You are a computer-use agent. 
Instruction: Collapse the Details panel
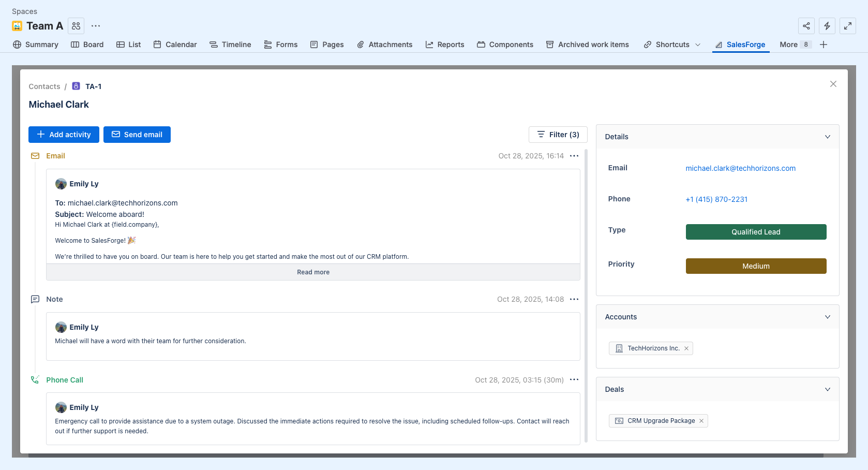[x=827, y=137]
